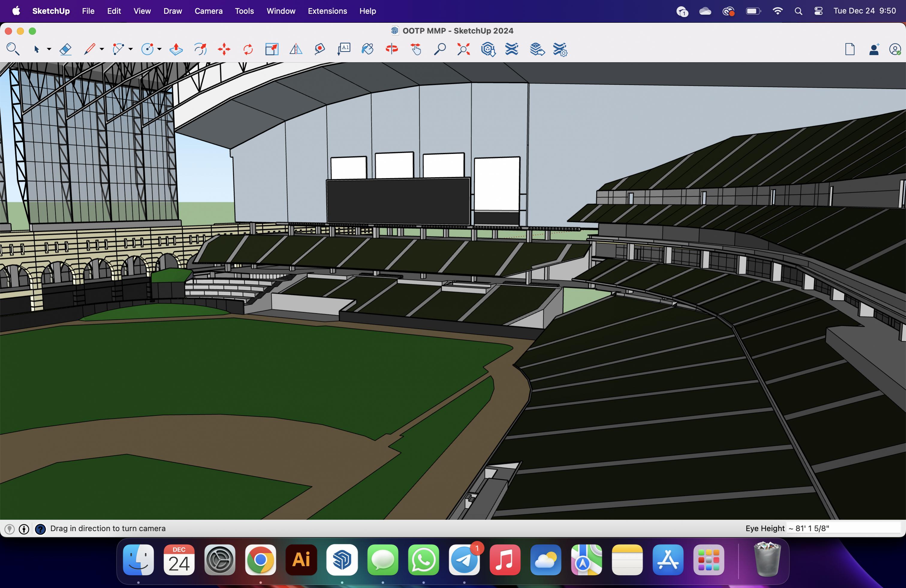Click the Search SketchUp magnifier icon
The image size is (906, 588).
coord(13,49)
